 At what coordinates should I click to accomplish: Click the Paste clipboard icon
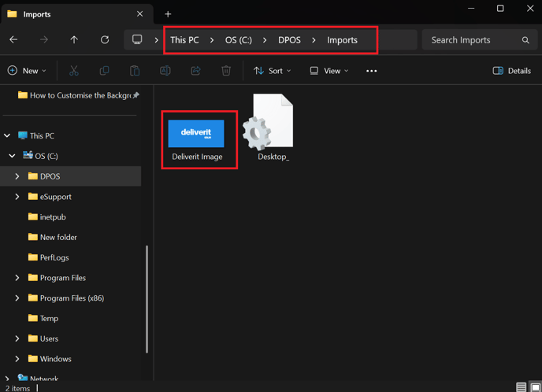coord(135,71)
